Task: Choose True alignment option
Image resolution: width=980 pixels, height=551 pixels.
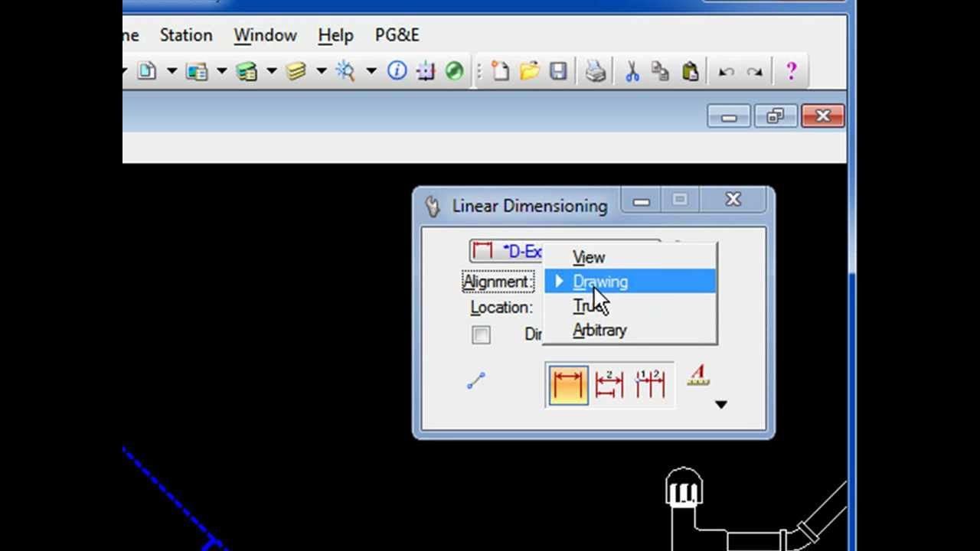Action: point(630,306)
